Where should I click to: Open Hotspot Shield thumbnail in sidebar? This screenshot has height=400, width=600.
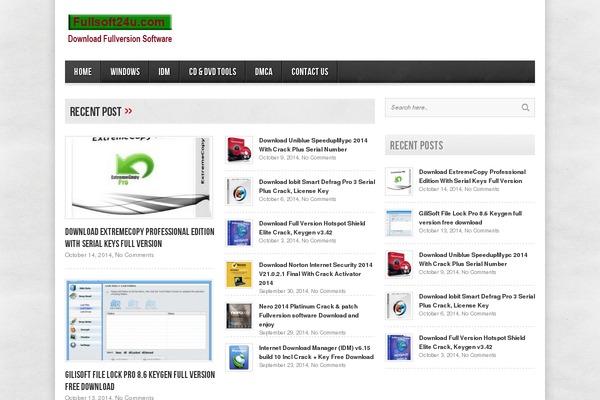click(399, 347)
